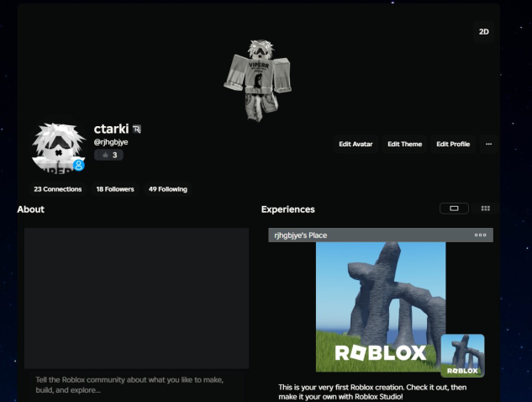The width and height of the screenshot is (532, 402).
Task: Click the ctarki display name
Action: pyautogui.click(x=111, y=129)
